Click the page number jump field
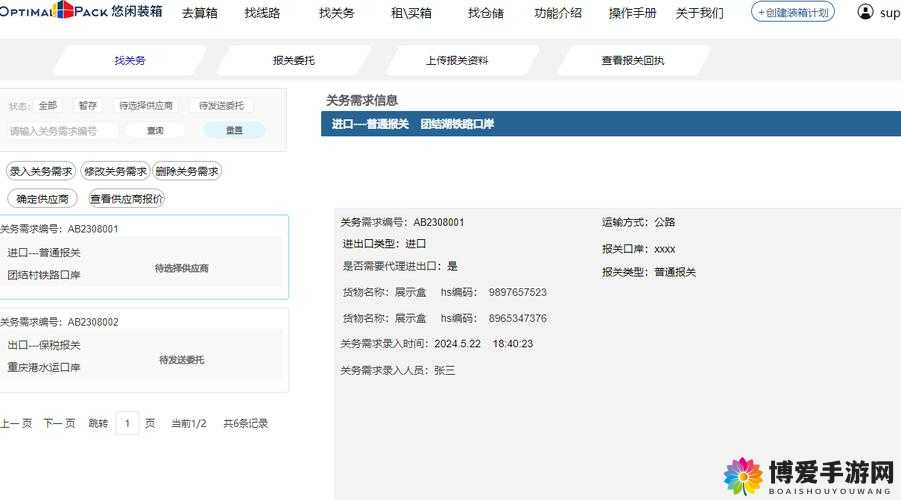Screen dimensions: 901x500 pos(127,424)
